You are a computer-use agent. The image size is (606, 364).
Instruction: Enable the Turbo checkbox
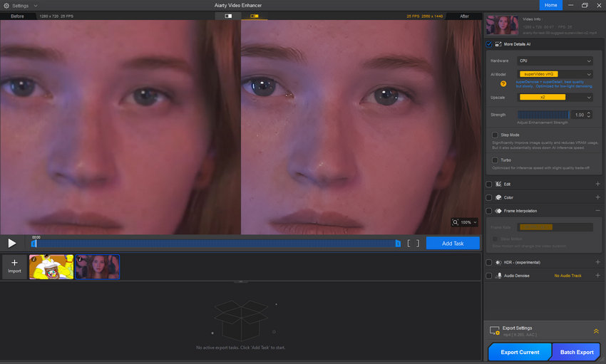495,160
